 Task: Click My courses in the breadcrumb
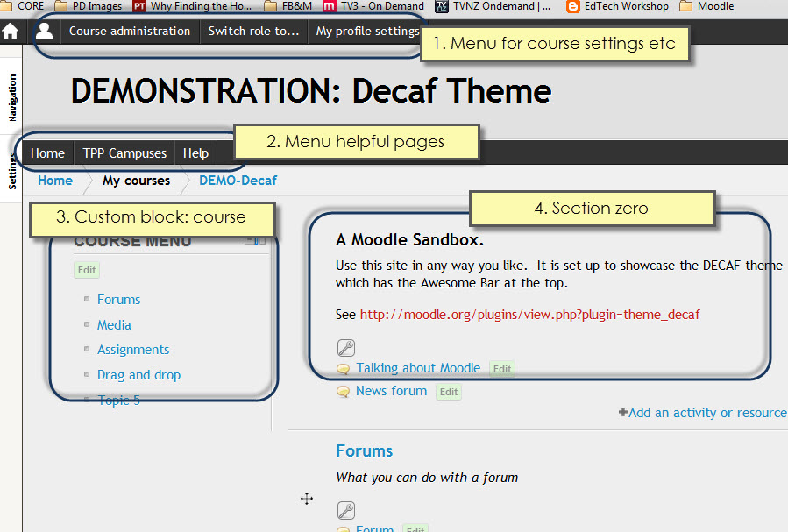point(136,181)
